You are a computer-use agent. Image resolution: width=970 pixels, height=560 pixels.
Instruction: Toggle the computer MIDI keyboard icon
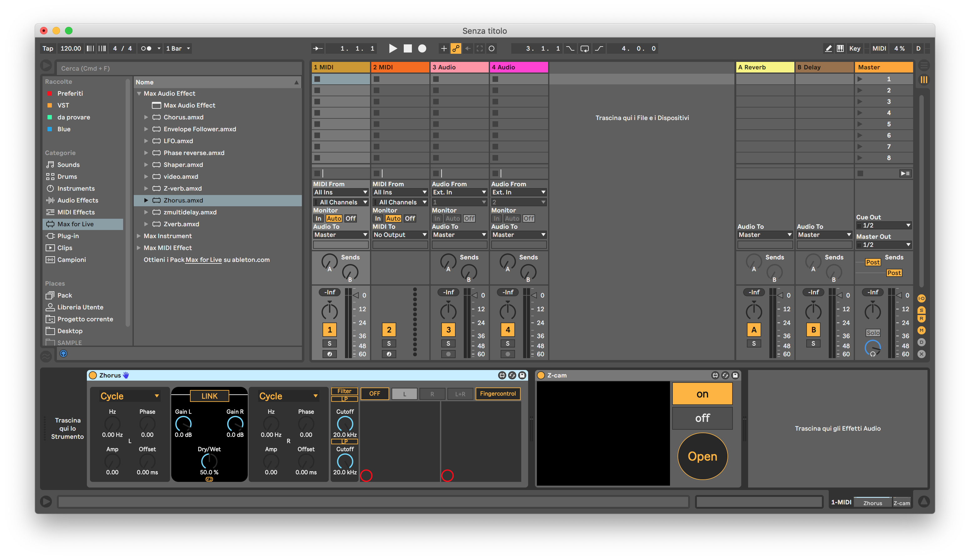[840, 48]
